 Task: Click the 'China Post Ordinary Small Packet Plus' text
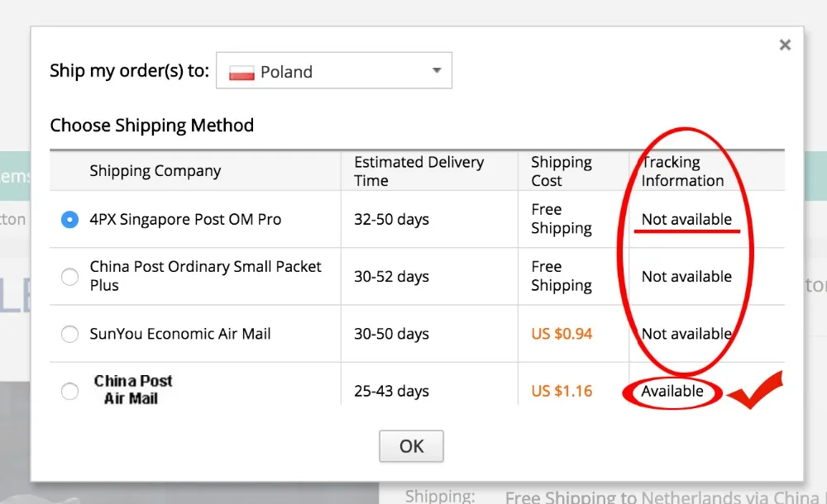pos(205,276)
